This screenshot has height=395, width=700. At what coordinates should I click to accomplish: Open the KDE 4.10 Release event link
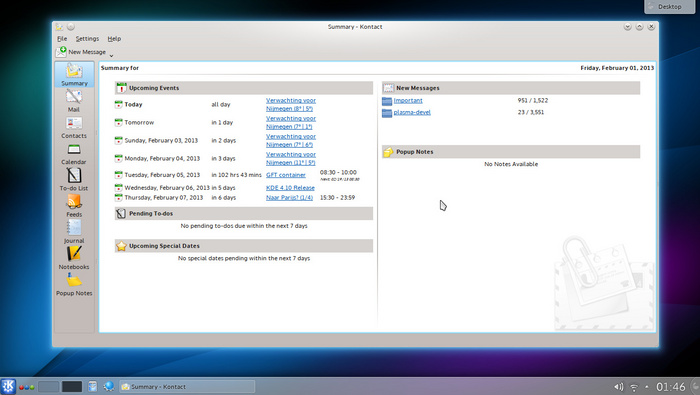tap(290, 188)
